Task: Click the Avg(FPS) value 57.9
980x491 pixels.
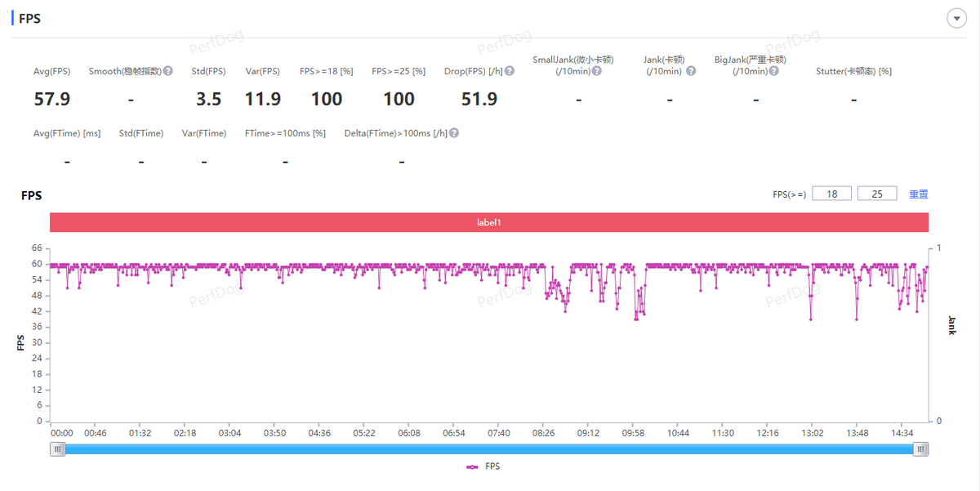Action: point(52,99)
